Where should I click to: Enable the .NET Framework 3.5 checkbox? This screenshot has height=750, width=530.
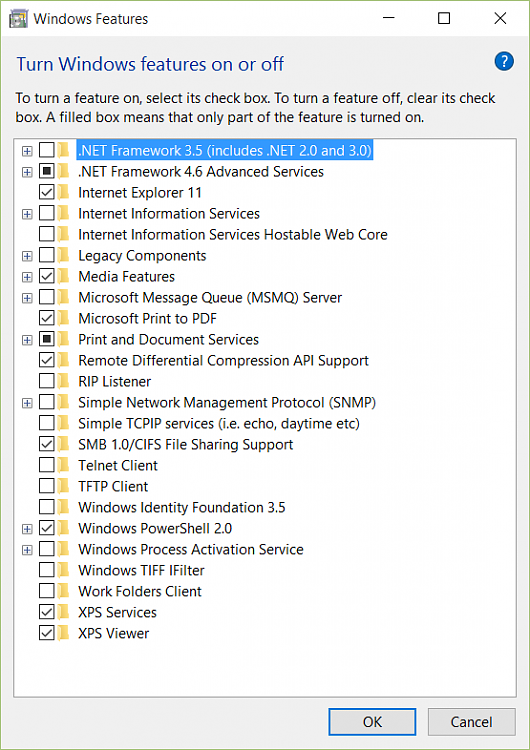point(46,150)
